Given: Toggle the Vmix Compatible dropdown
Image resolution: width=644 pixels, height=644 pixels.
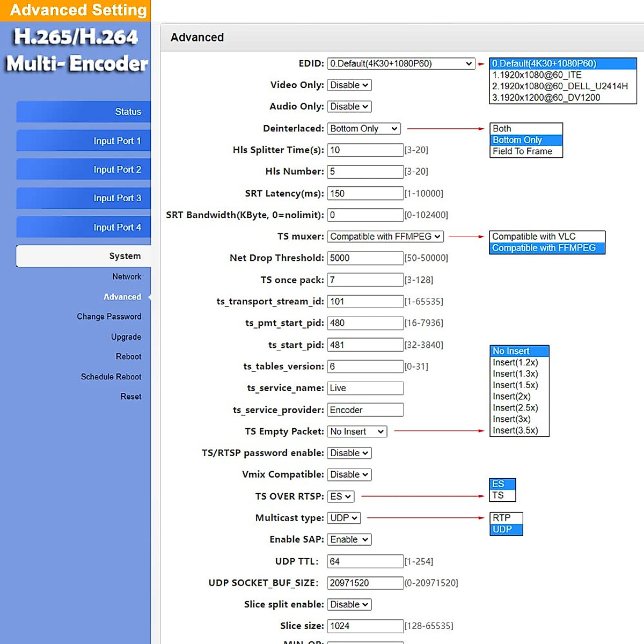Looking at the screenshot, I should 349,475.
